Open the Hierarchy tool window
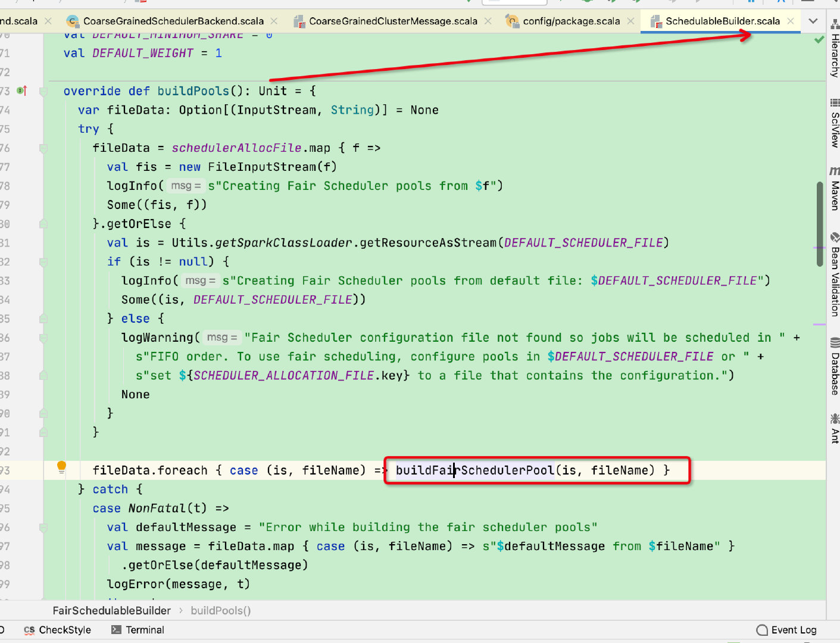 (835, 48)
